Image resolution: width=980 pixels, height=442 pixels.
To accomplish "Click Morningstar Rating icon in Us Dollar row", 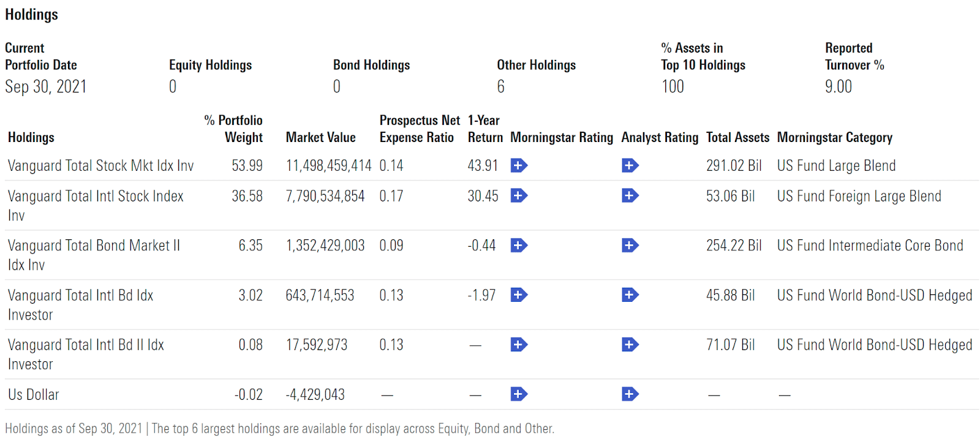I will click(x=519, y=394).
